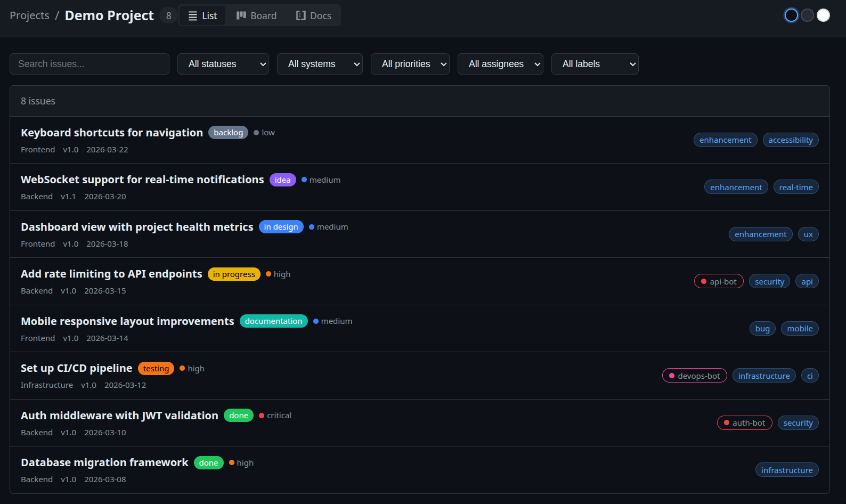Click security label on rate limiting issue
The image size is (846, 504).
769,282
